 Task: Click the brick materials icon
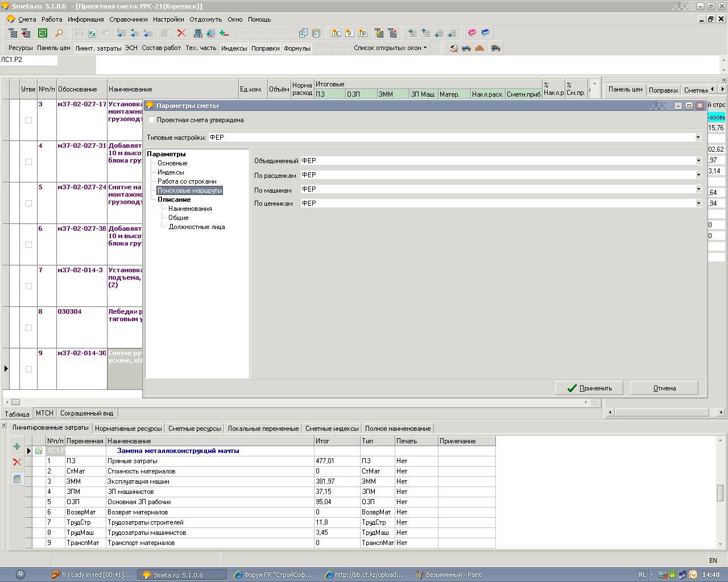pos(479,48)
